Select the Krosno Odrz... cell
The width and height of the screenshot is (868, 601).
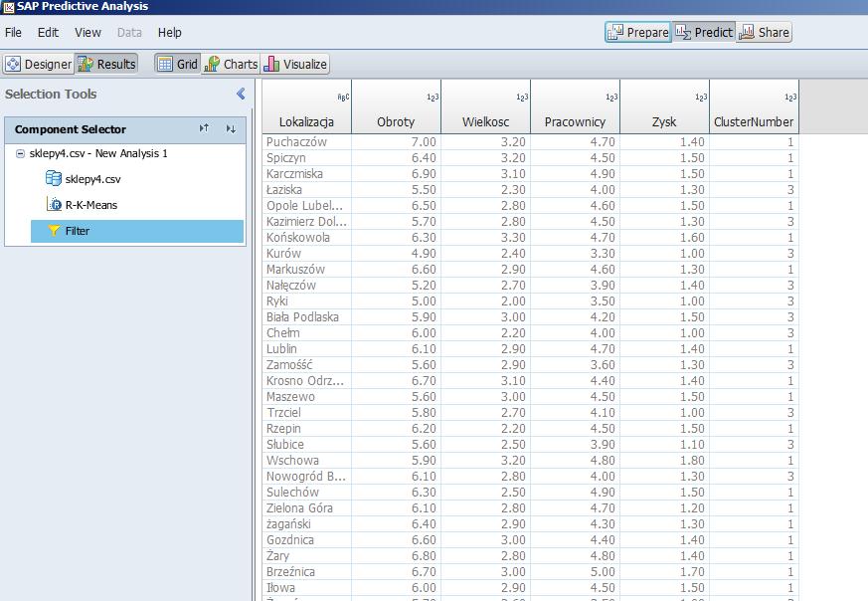point(306,380)
